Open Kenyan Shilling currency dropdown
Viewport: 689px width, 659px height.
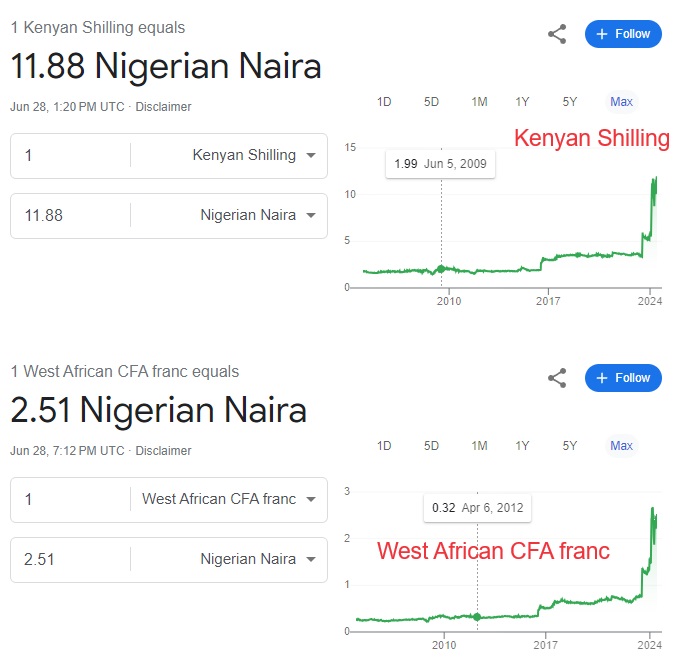click(254, 155)
